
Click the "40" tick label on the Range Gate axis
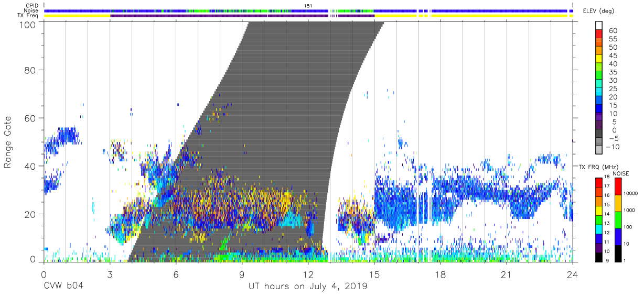click(x=30, y=166)
